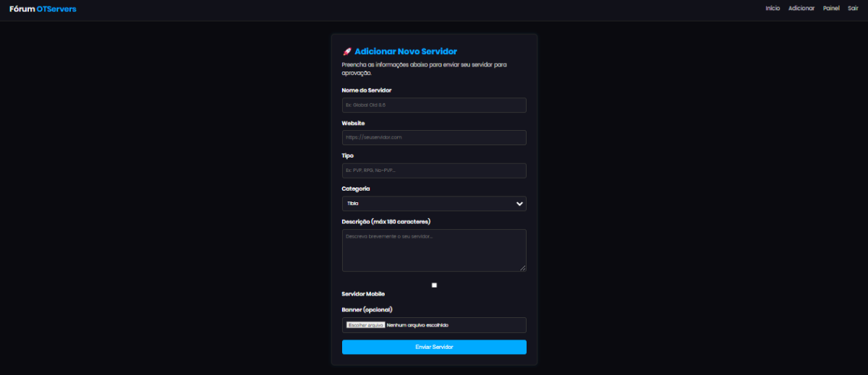This screenshot has height=375, width=868.
Task: Select the Tipo text field
Action: [434, 171]
